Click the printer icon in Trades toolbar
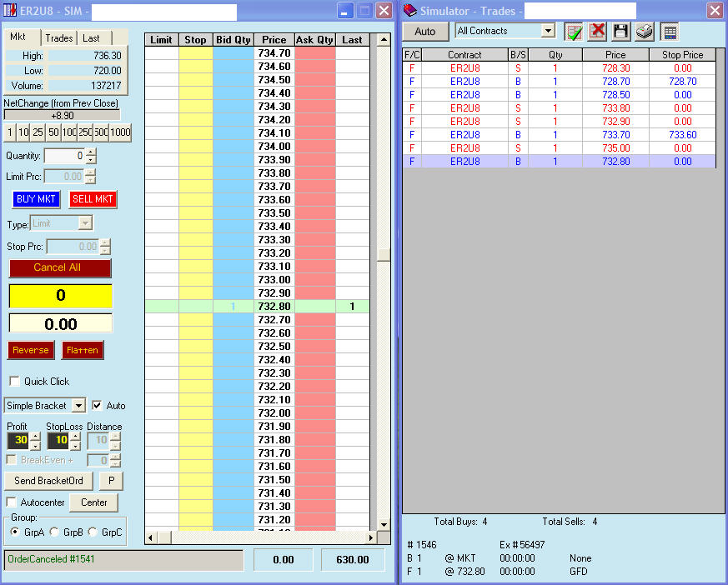 pos(644,32)
